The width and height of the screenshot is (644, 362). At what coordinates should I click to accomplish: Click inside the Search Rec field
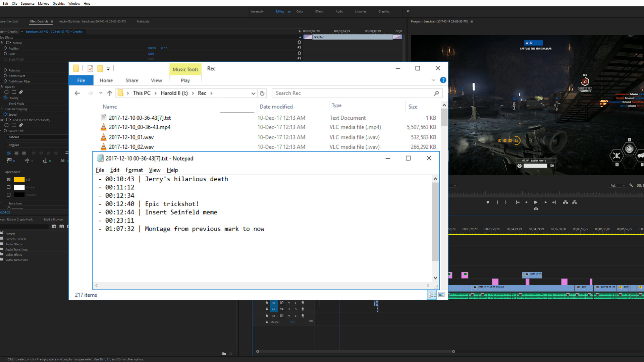[x=356, y=93]
